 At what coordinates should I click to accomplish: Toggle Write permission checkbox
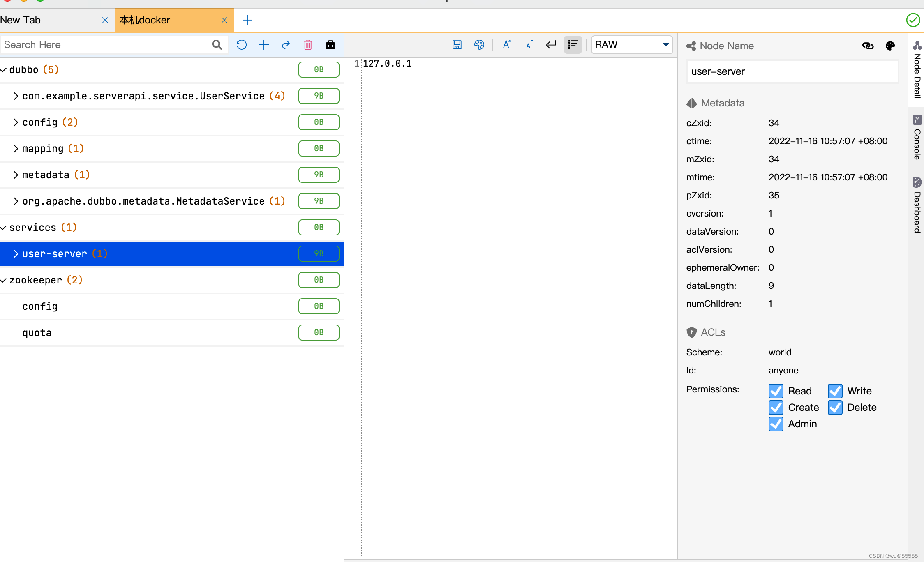(835, 391)
